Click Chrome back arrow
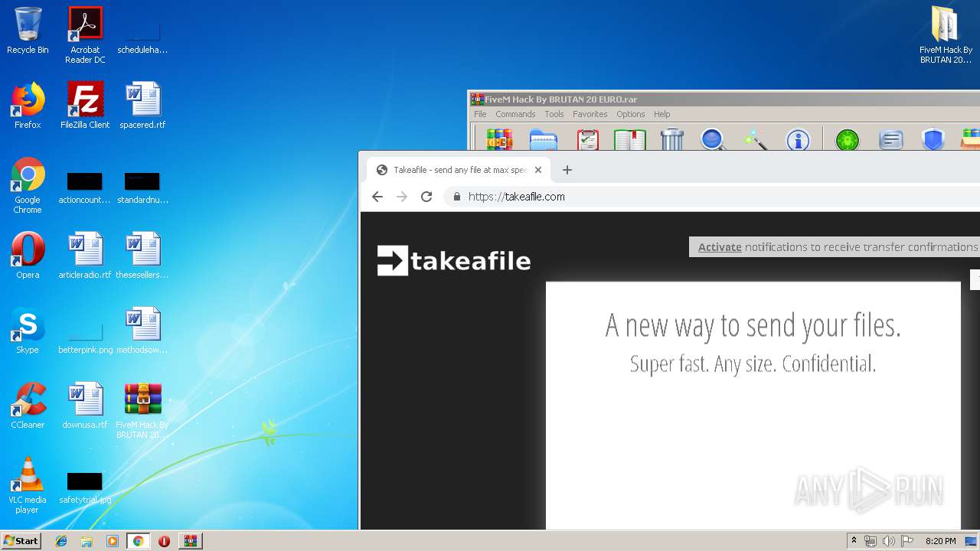Image resolution: width=980 pixels, height=551 pixels. [377, 197]
